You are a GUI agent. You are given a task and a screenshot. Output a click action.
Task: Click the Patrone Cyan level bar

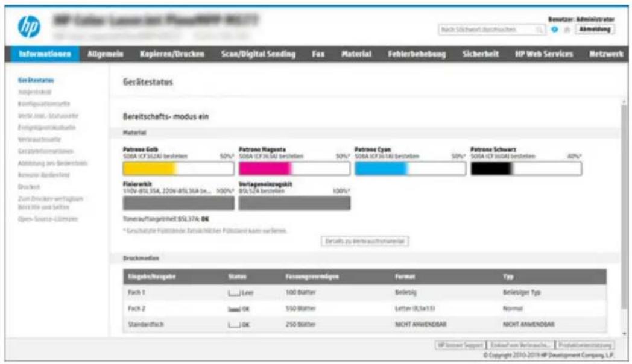tap(410, 168)
